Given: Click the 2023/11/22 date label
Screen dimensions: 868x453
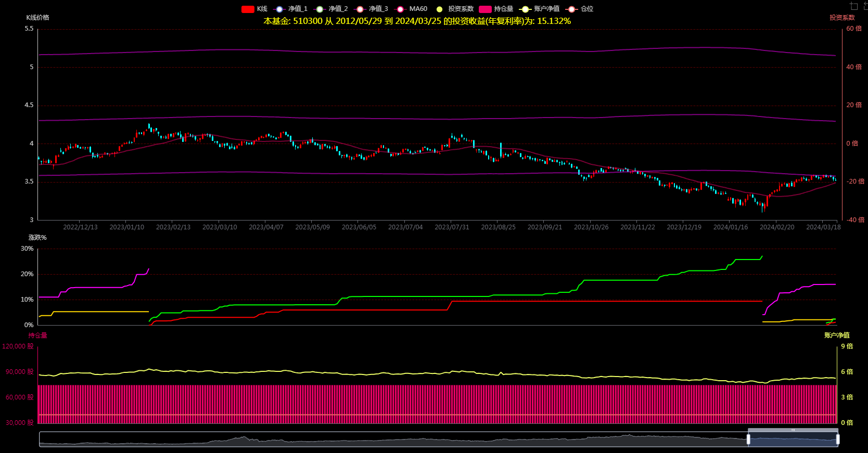Looking at the screenshot, I should coord(637,227).
